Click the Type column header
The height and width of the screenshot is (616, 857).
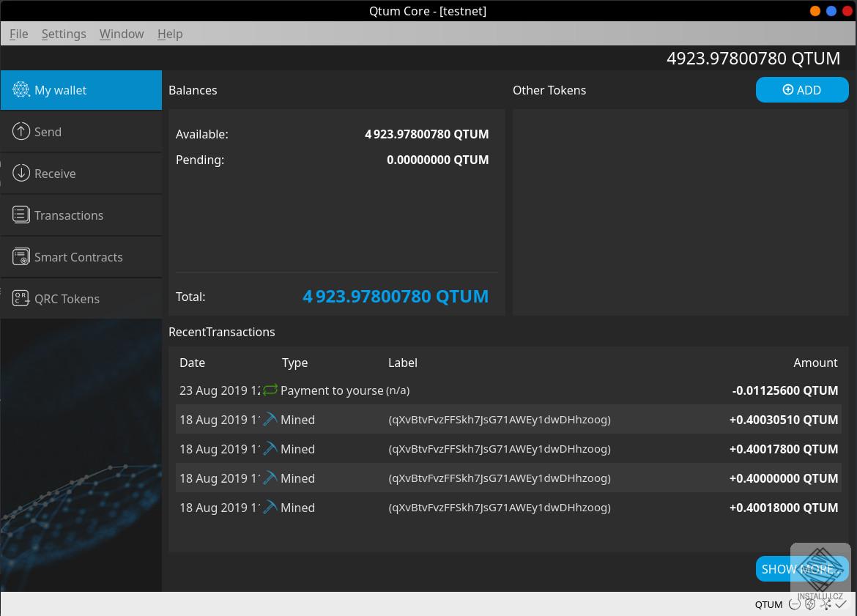[x=294, y=363]
